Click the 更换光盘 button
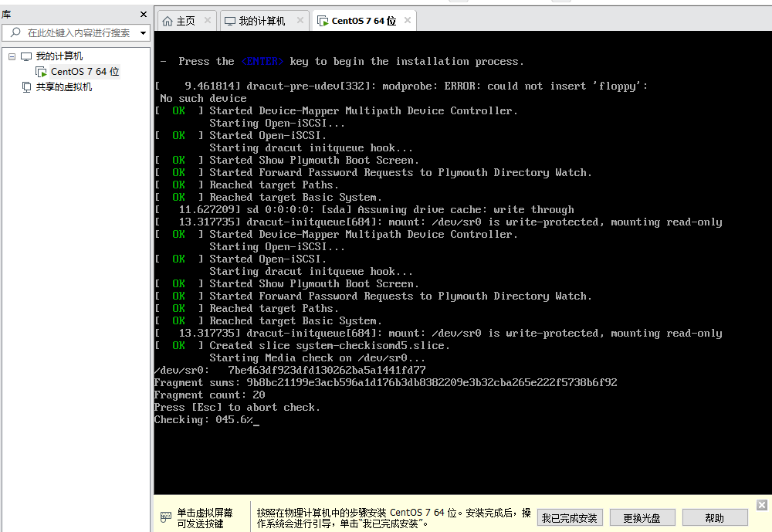This screenshot has height=532, width=772. pos(642,517)
